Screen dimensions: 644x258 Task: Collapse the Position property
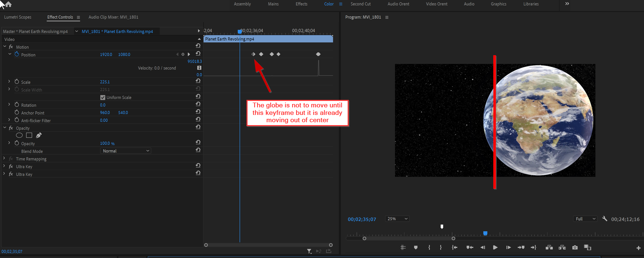[10, 54]
